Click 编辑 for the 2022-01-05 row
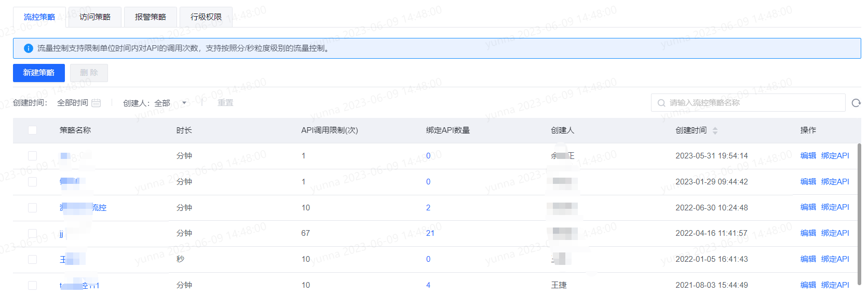The width and height of the screenshot is (868, 294). [808, 259]
